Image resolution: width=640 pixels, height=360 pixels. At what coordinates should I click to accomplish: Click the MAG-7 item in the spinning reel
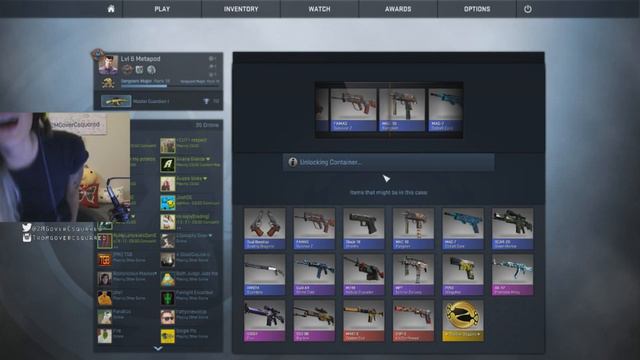pos(445,110)
